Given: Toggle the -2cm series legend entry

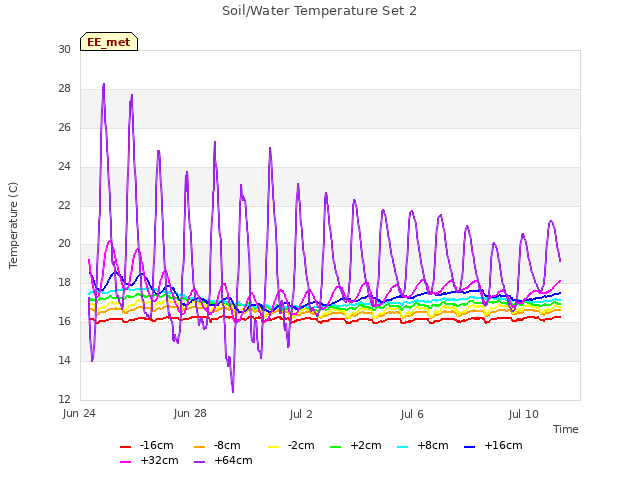Looking at the screenshot, I should pyautogui.click(x=291, y=445).
